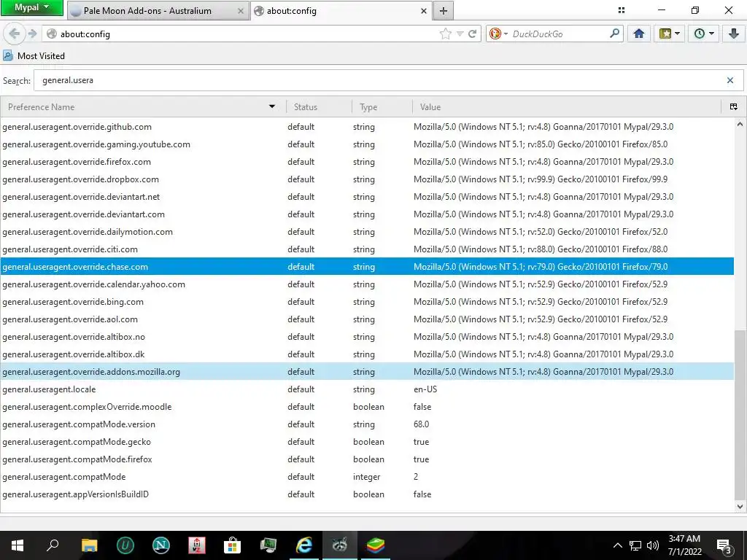747x560 pixels.
Task: Open File Explorer from taskbar
Action: [89, 545]
